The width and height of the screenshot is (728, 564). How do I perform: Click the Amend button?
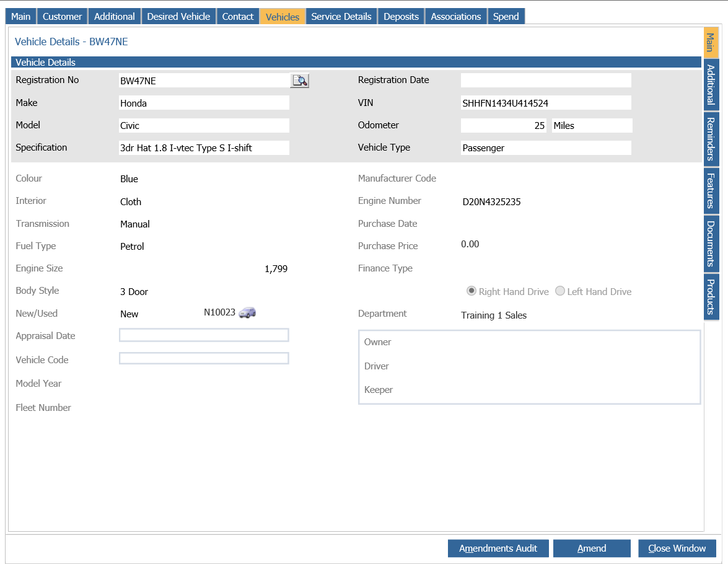592,549
